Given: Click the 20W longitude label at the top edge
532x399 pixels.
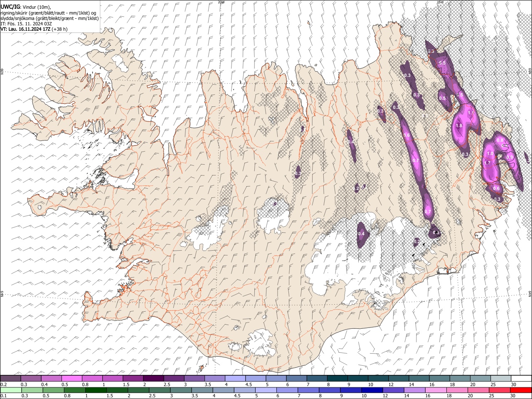Looking at the screenshot, I should (221, 2).
